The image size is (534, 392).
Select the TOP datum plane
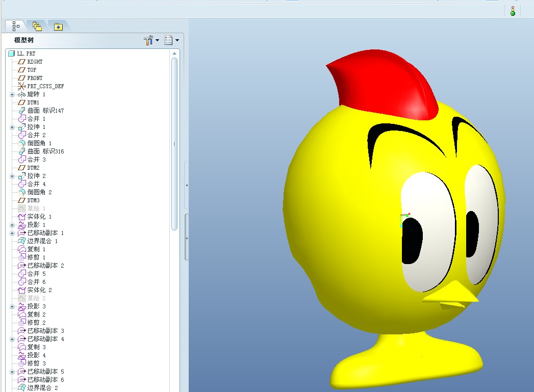point(27,70)
